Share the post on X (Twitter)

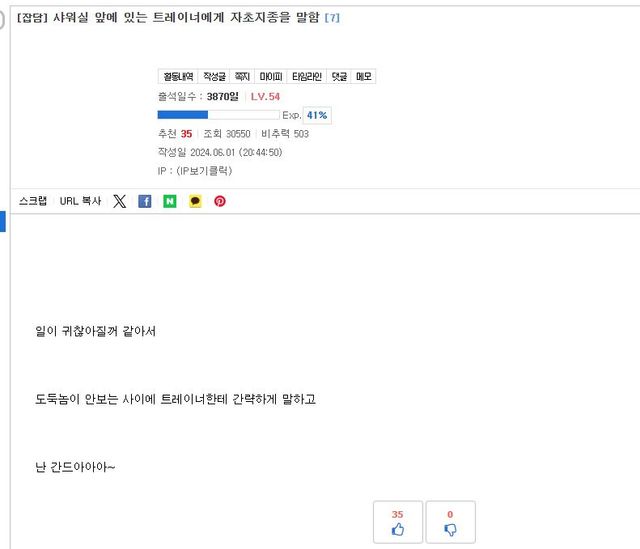pyautogui.click(x=120, y=201)
